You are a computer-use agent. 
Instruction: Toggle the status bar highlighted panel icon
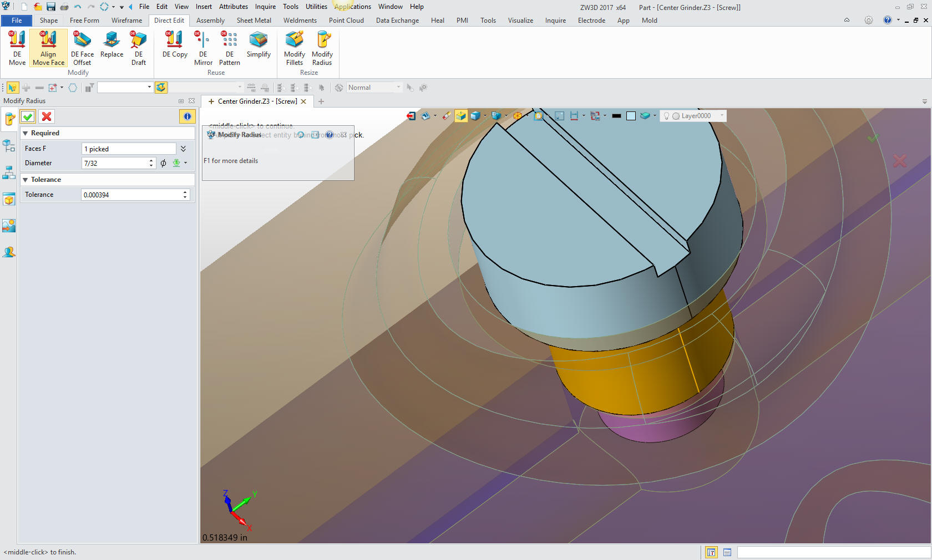(711, 552)
